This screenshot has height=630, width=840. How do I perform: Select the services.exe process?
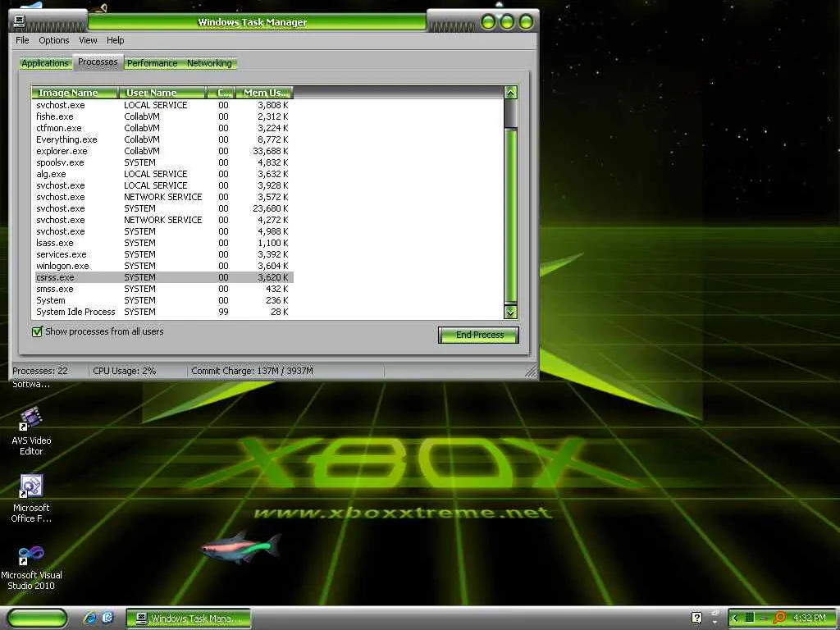point(162,254)
